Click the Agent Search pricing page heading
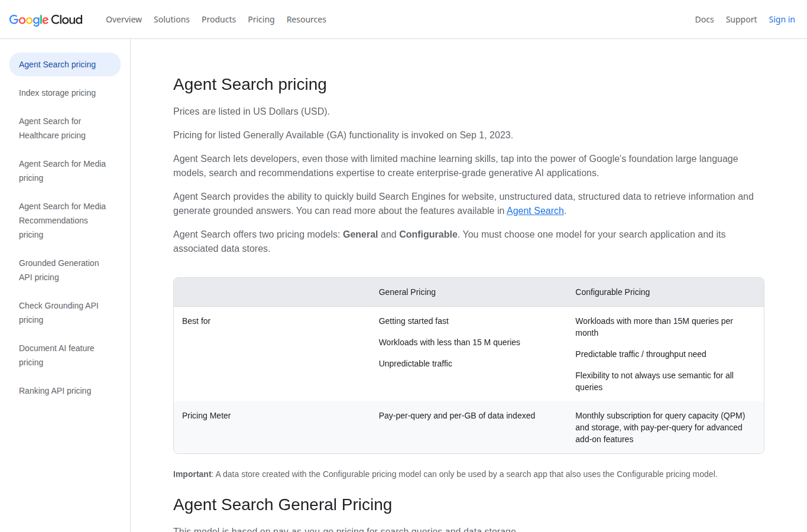 (249, 85)
